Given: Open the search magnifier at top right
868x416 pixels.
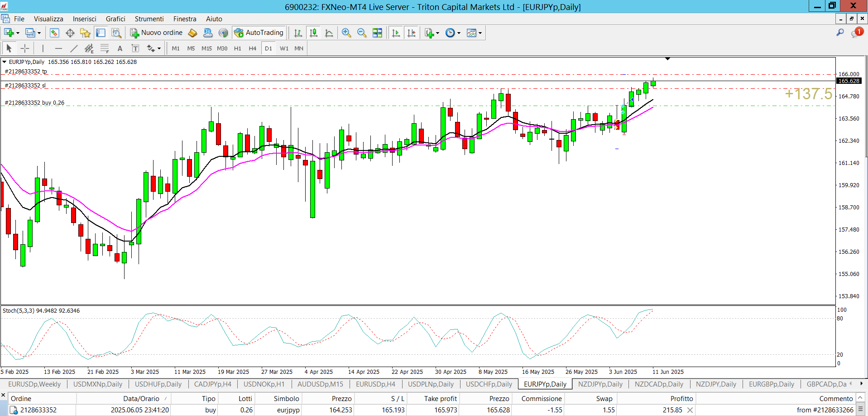Looking at the screenshot, I should coord(840,33).
